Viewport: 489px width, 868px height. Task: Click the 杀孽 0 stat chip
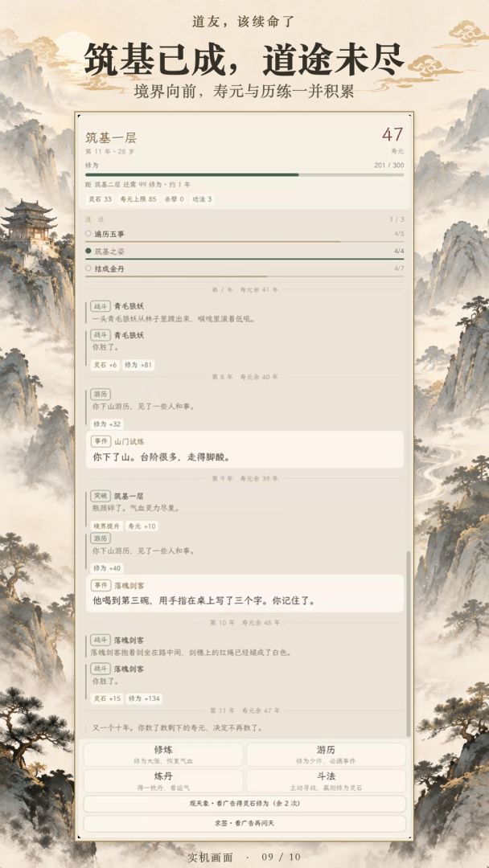tap(174, 199)
